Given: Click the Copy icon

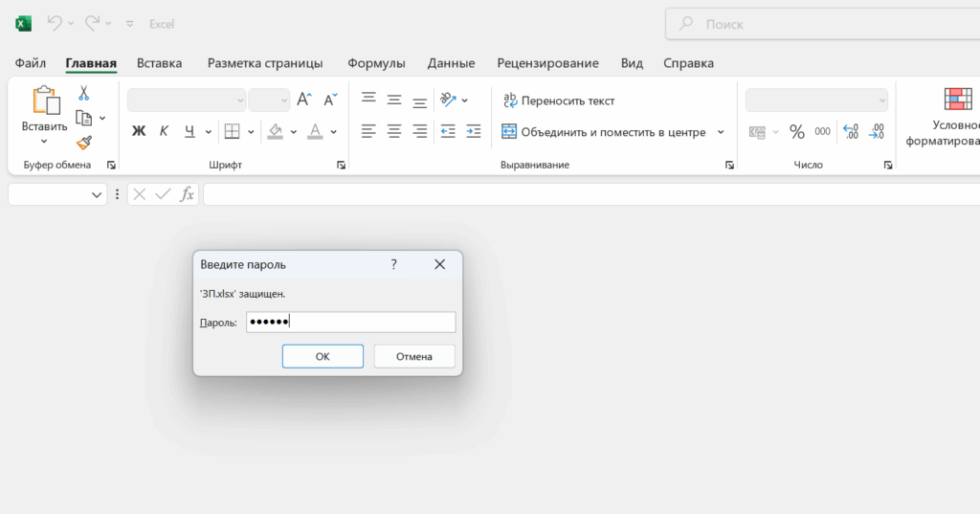Looking at the screenshot, I should [84, 118].
